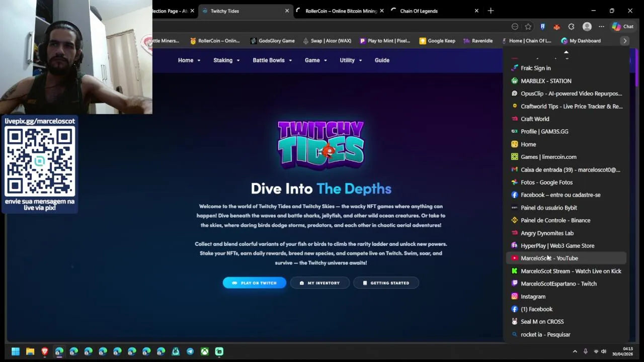
Task: Select Fralc: Sign in from bookmark list
Action: point(566,68)
